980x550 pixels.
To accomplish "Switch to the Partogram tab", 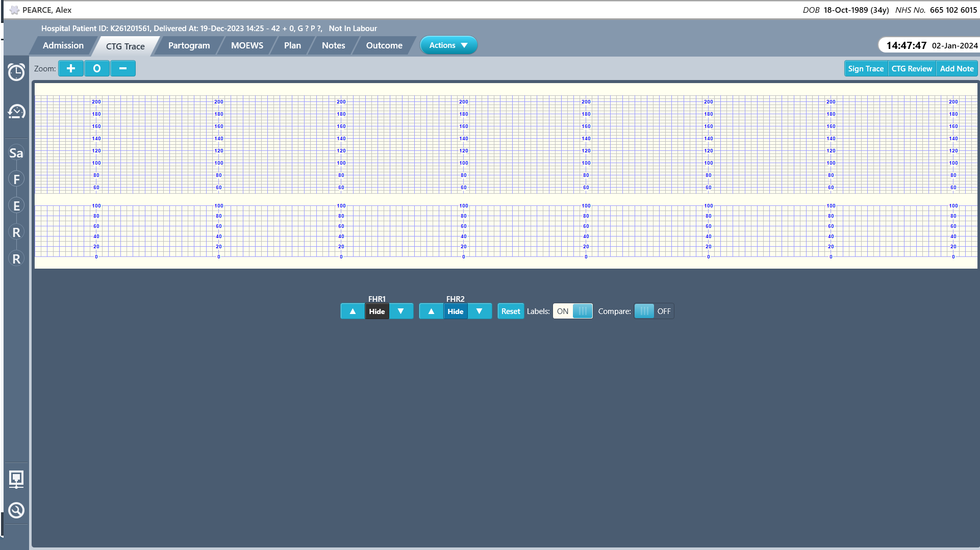I will [189, 45].
